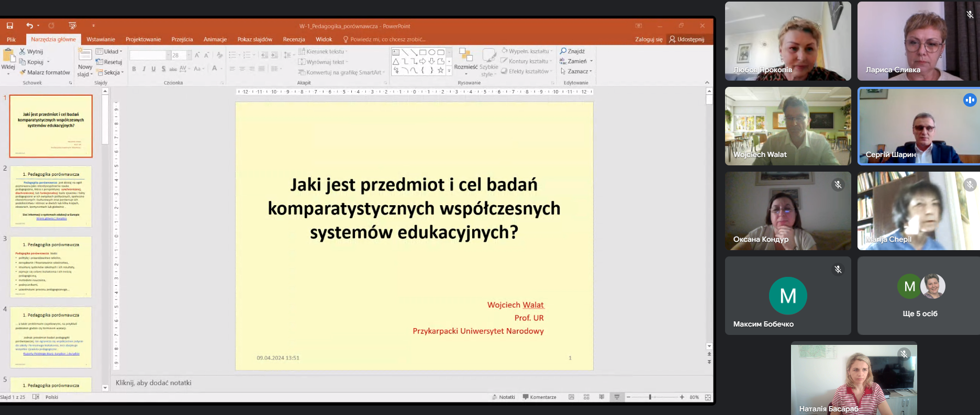The image size is (980, 415).
Task: Click the zoom slider in status bar
Action: tap(650, 397)
